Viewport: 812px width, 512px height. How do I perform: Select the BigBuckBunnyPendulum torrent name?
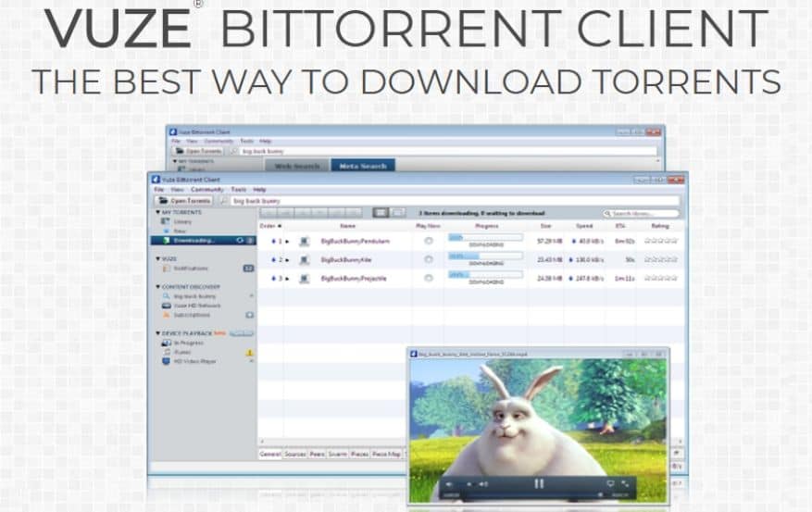tap(355, 242)
